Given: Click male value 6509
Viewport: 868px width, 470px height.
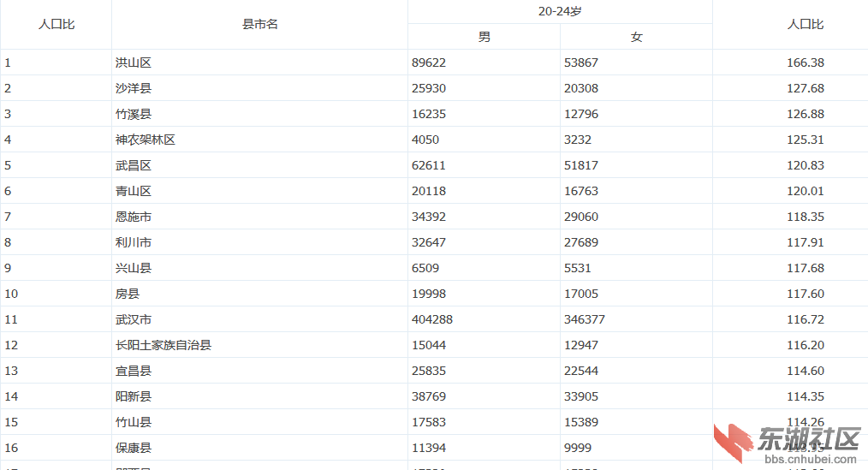Looking at the screenshot, I should (x=425, y=268).
